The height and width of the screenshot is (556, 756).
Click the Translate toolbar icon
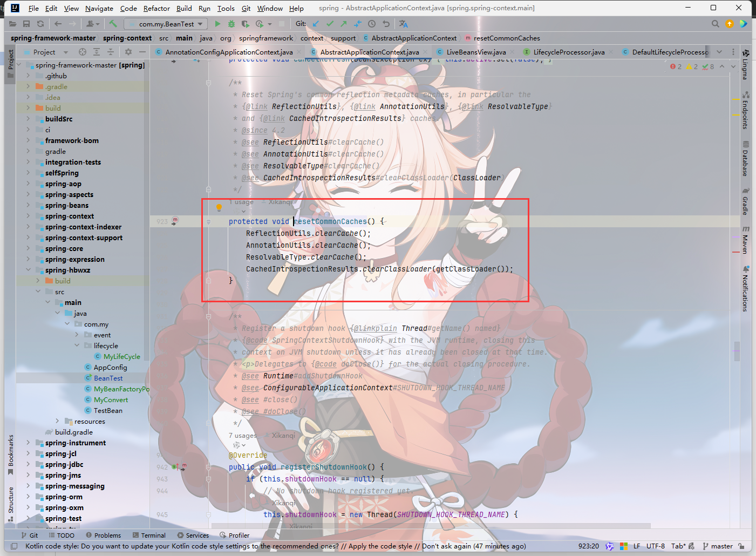(x=404, y=24)
